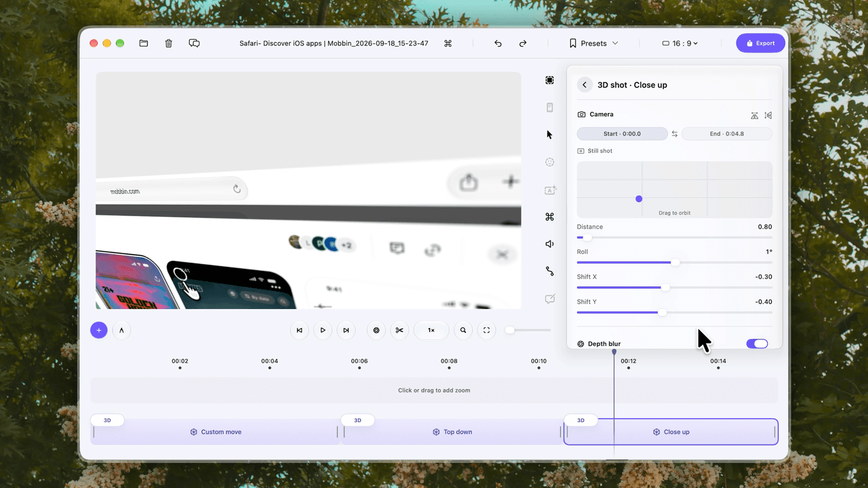
Task: Select the Top down 3D clip
Action: (x=452, y=432)
